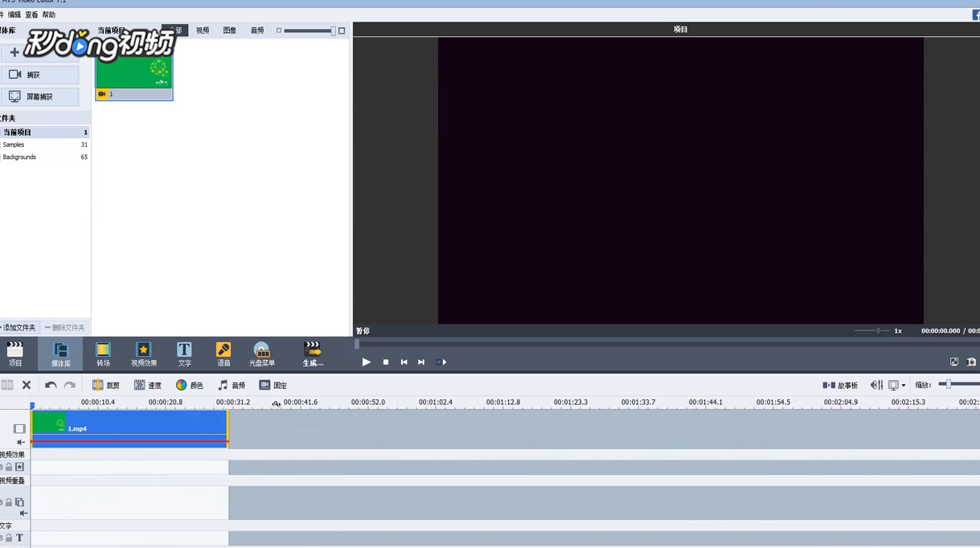This screenshot has height=548, width=980.
Task: Toggle lock on text track
Action: 9,538
